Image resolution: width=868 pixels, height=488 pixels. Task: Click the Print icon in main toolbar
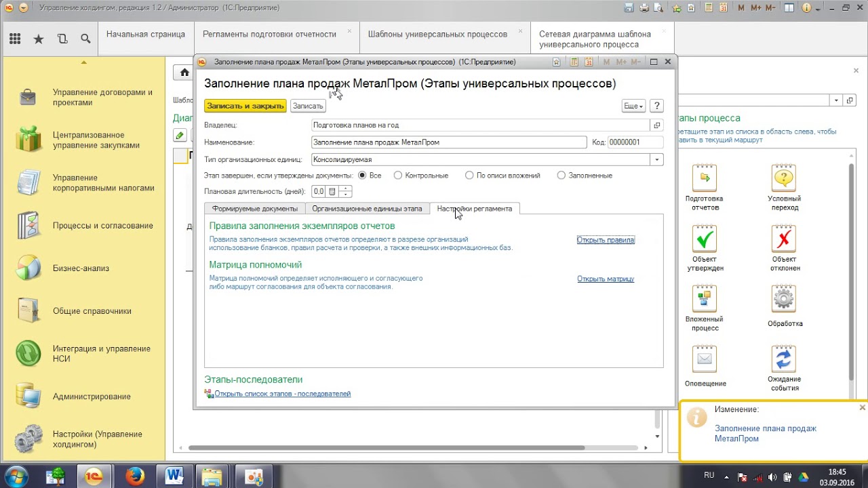point(644,8)
